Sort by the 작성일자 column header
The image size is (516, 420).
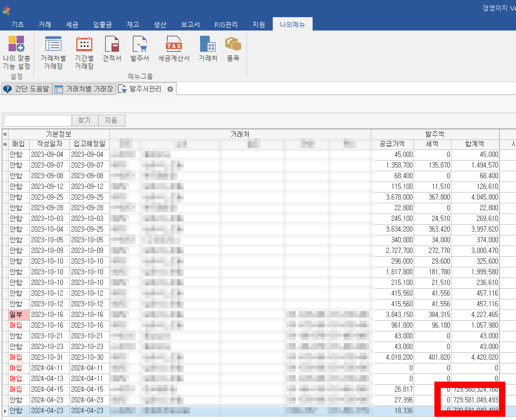[50, 144]
